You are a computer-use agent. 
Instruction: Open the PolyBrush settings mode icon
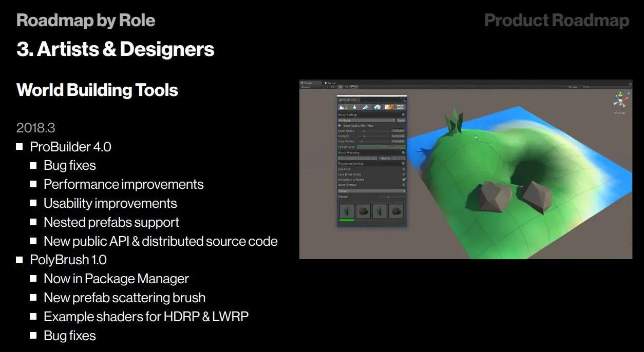pos(400,107)
